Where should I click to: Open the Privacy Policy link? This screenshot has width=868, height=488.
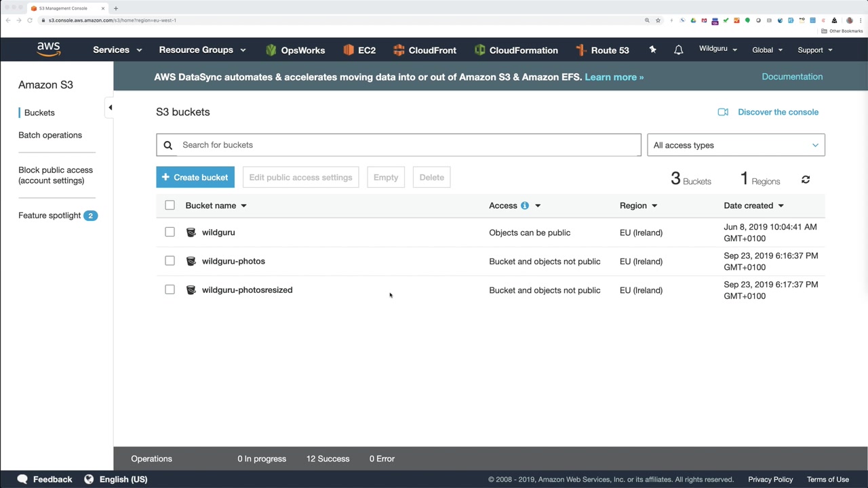click(770, 479)
